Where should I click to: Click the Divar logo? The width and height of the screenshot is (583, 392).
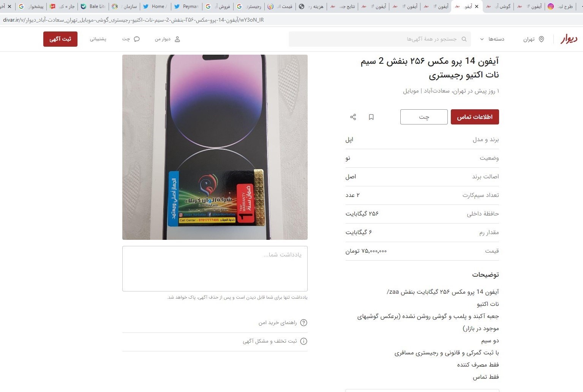(569, 39)
